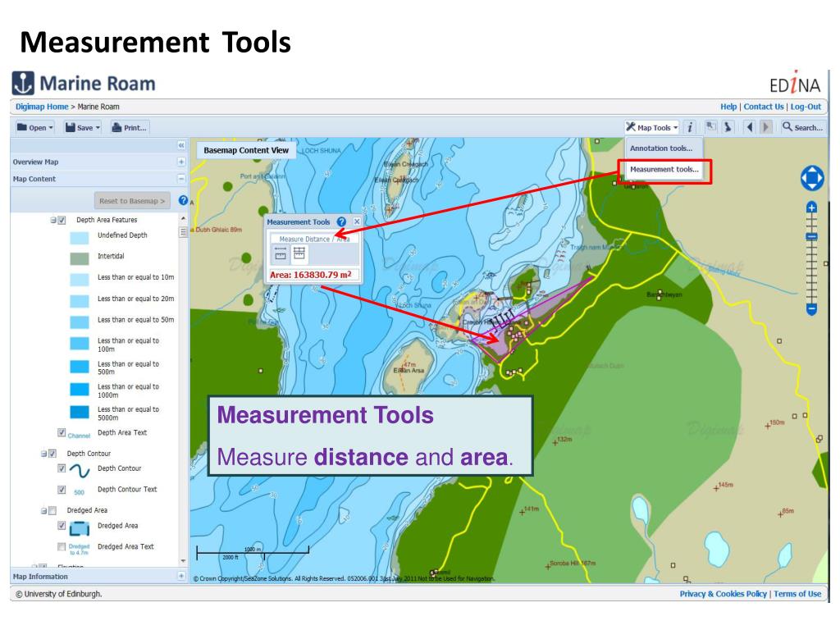Toggle Dredged Area group checkbox

52,510
